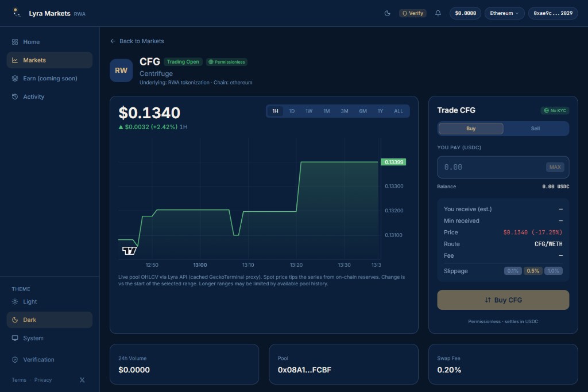Open Earn (coming soon) in sidebar
Viewport: 588px width, 392px height.
point(49,78)
